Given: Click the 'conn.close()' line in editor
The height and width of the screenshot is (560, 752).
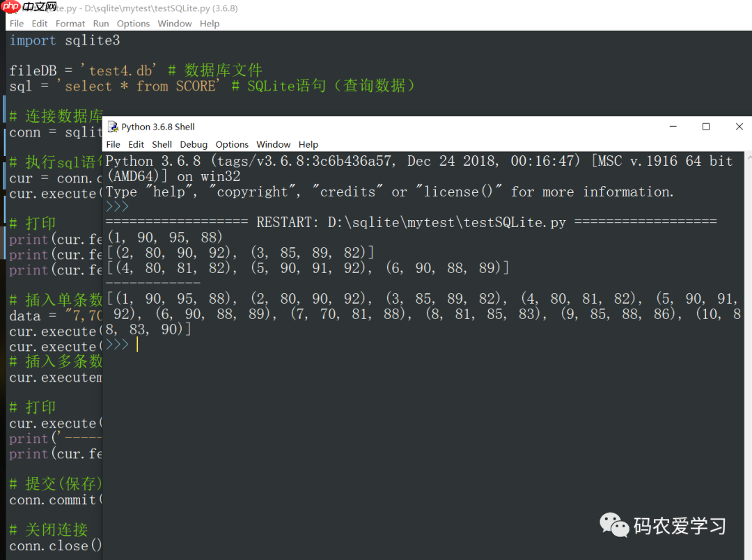Looking at the screenshot, I should pyautogui.click(x=55, y=545).
